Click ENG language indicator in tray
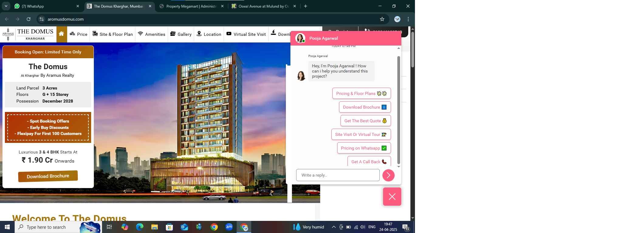644x233 pixels. click(x=372, y=227)
